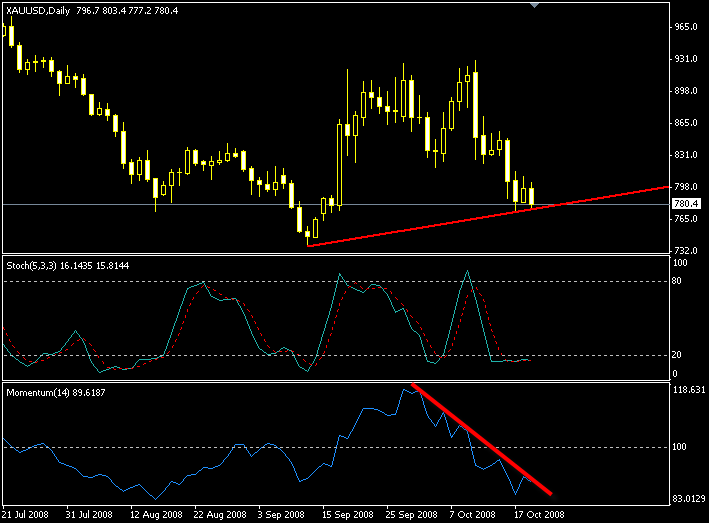Click the 965.0 price scale value
The width and height of the screenshot is (709, 523).
686,27
